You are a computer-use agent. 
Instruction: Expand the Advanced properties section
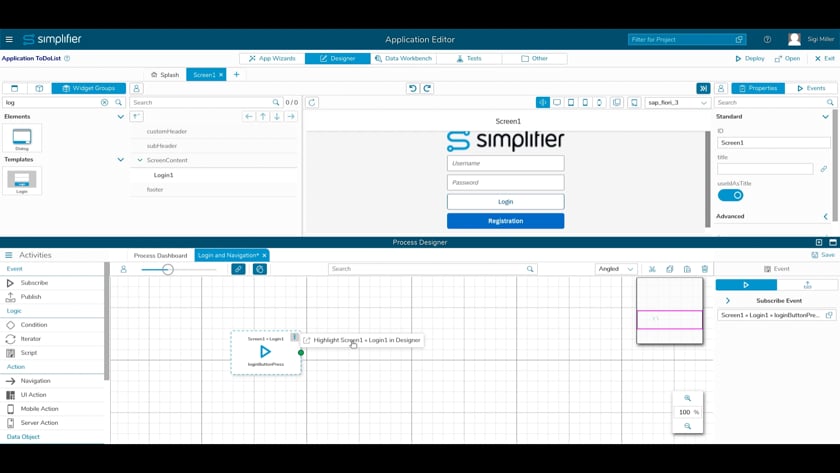(826, 216)
